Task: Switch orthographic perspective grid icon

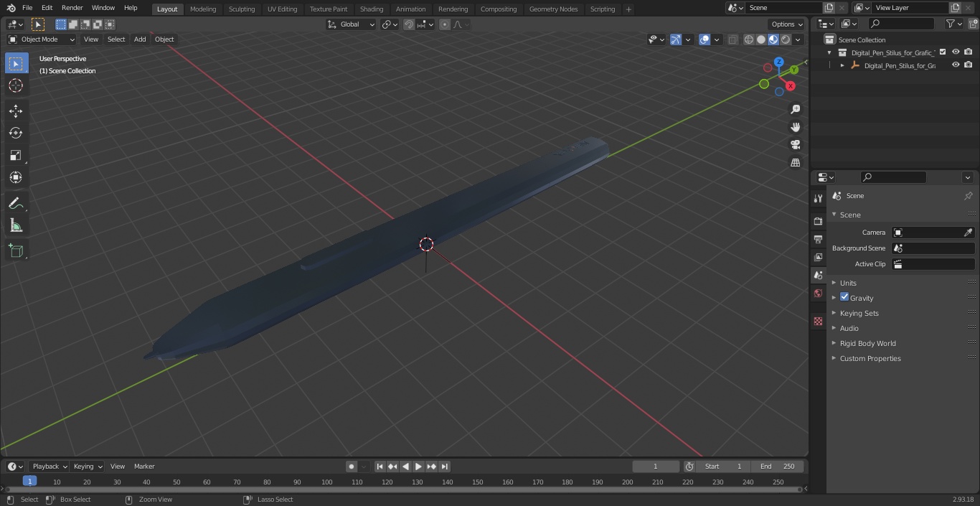Action: 795,163
